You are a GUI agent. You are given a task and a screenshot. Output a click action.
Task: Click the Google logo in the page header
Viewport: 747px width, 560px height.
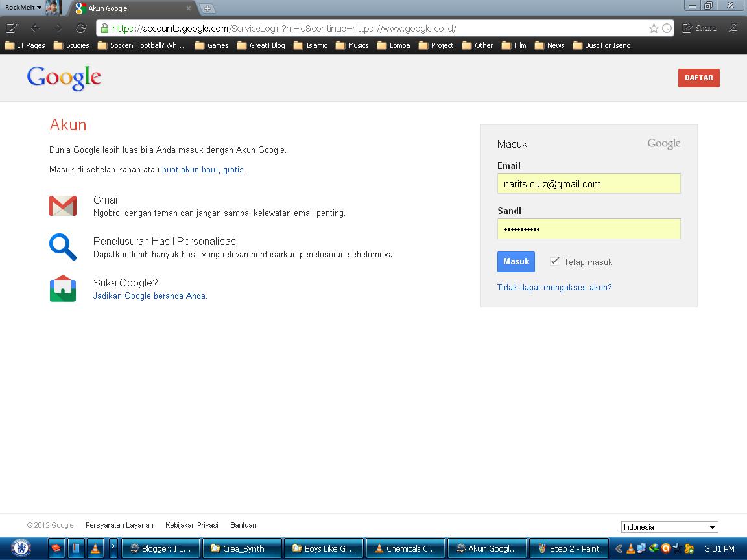64,78
